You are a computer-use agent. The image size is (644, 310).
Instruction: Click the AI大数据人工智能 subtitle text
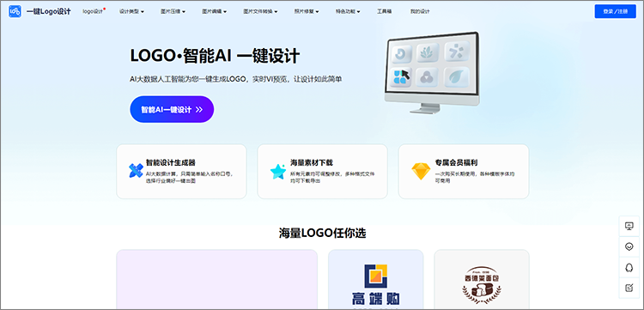click(x=236, y=79)
